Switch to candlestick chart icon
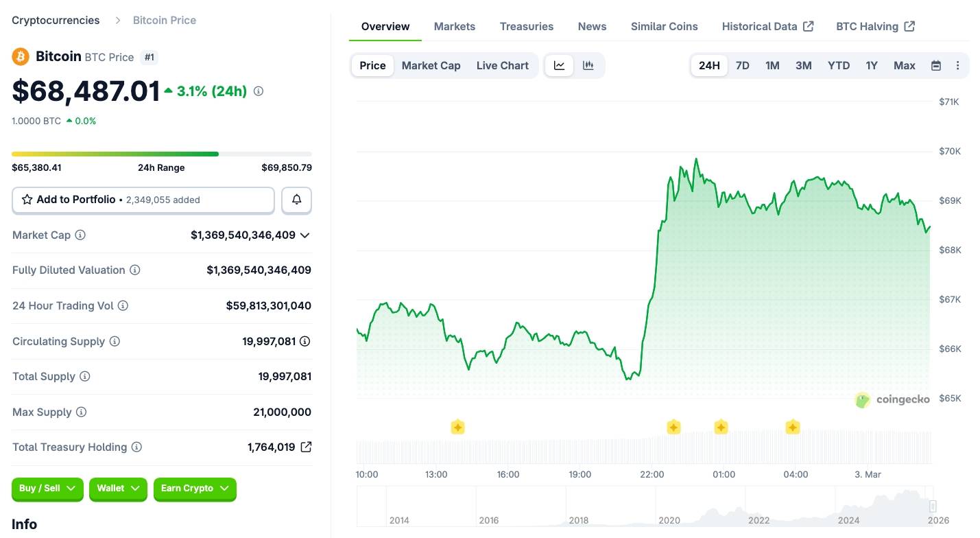Viewport: 980px width, 538px height. pos(588,65)
